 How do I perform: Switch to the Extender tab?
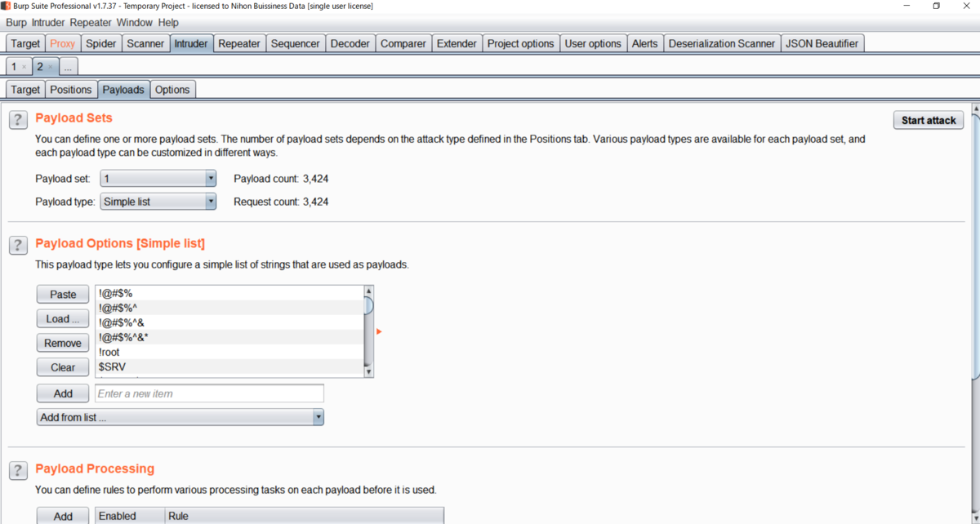[x=457, y=43]
